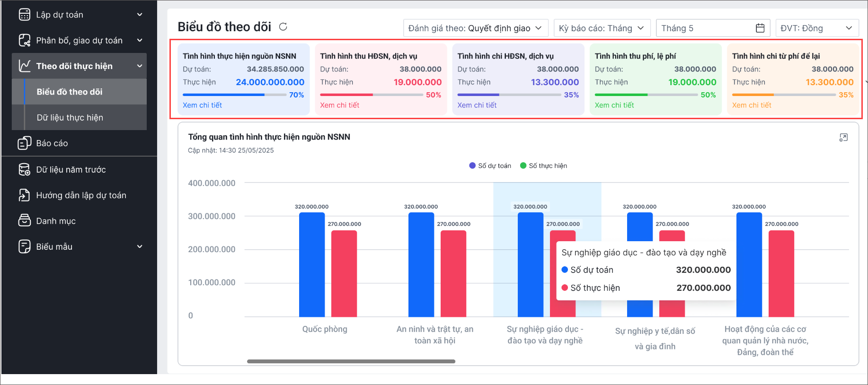
Task: Click the Lập dự toán calculator icon
Action: click(x=24, y=15)
